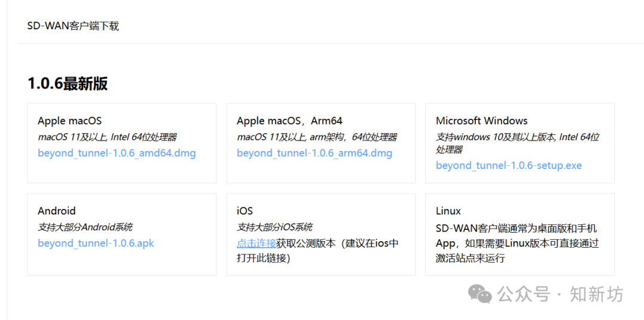
Task: Click the 1.0.6最新版 heading
Action: (x=68, y=84)
